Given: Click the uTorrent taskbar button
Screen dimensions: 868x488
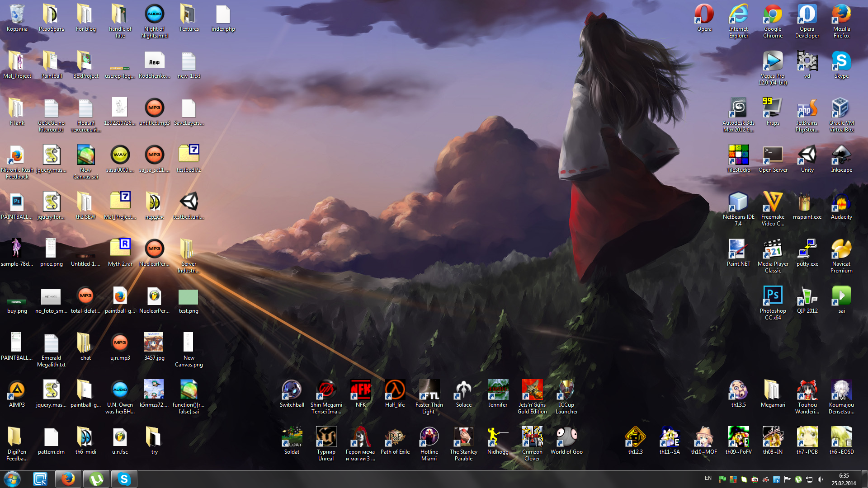Looking at the screenshot, I should (x=96, y=479).
